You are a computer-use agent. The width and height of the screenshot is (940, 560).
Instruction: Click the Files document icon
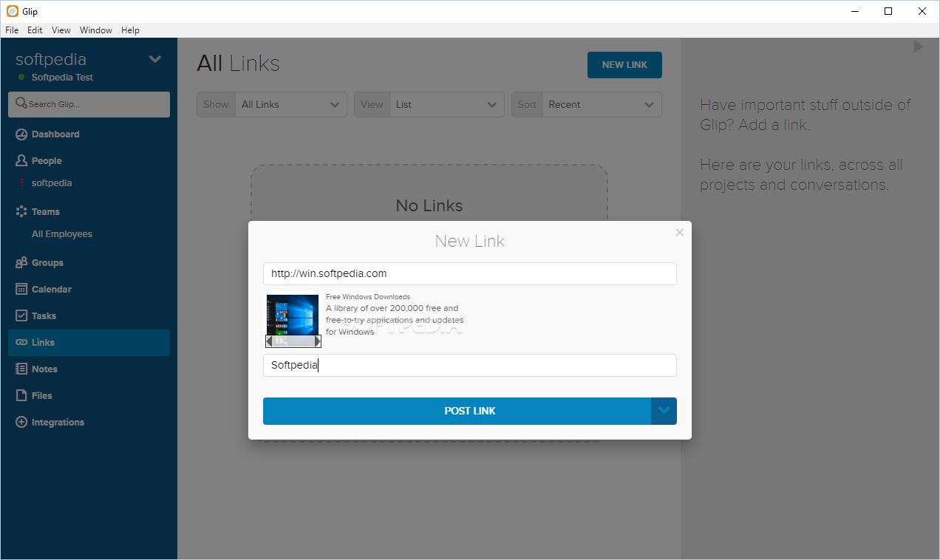coord(21,395)
